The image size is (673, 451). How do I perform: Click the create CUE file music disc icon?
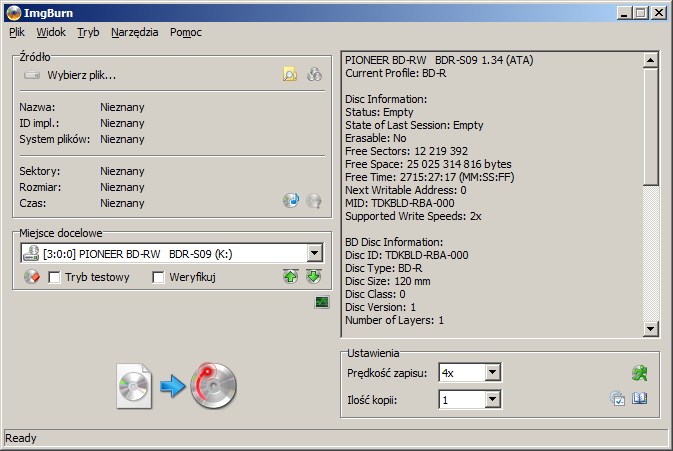291,200
